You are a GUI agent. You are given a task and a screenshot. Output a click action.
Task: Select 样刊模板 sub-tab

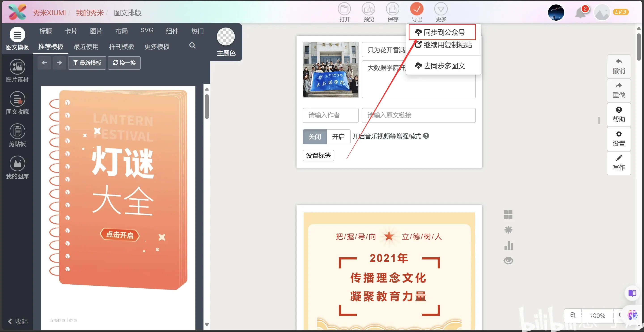point(121,47)
